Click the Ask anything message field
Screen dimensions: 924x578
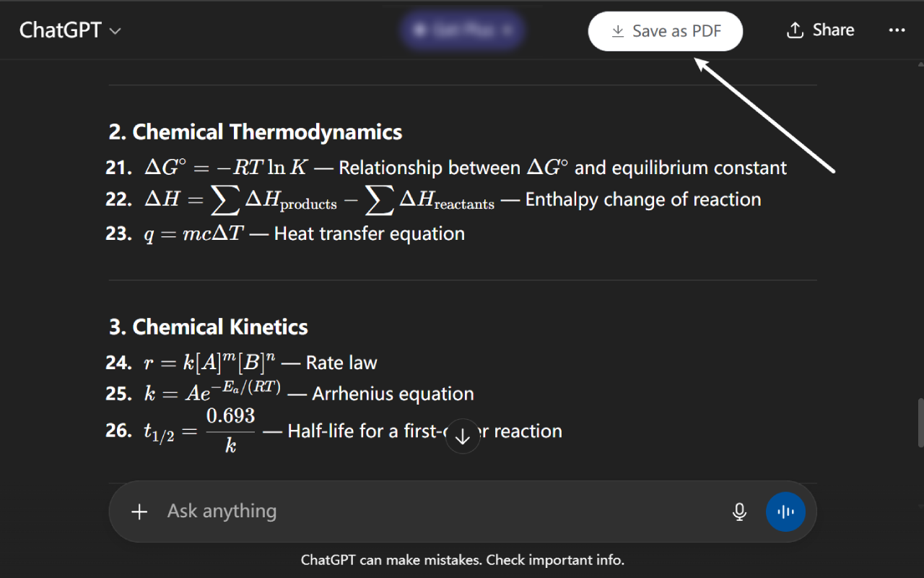433,512
